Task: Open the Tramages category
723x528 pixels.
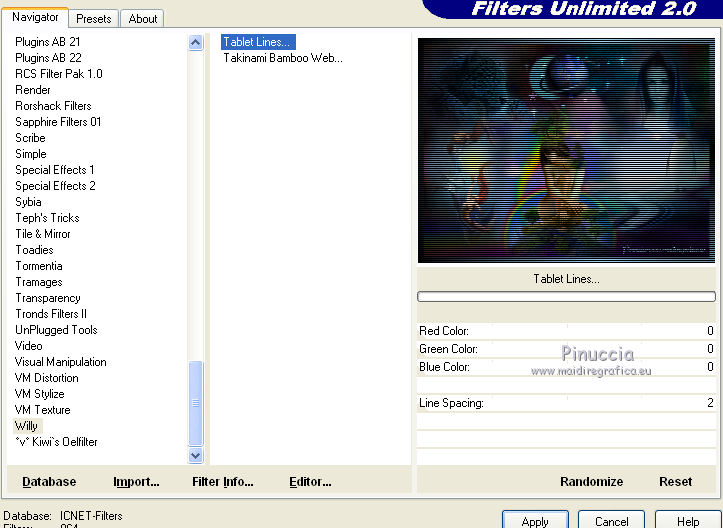Action: click(39, 282)
